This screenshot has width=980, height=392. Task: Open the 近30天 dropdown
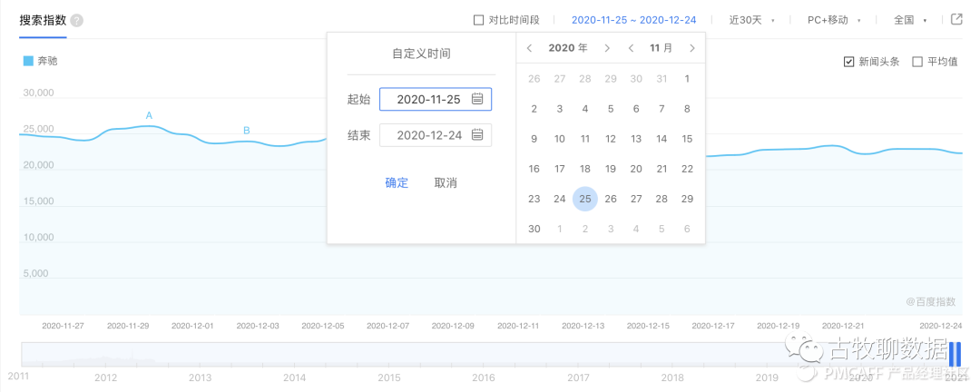[x=752, y=20]
